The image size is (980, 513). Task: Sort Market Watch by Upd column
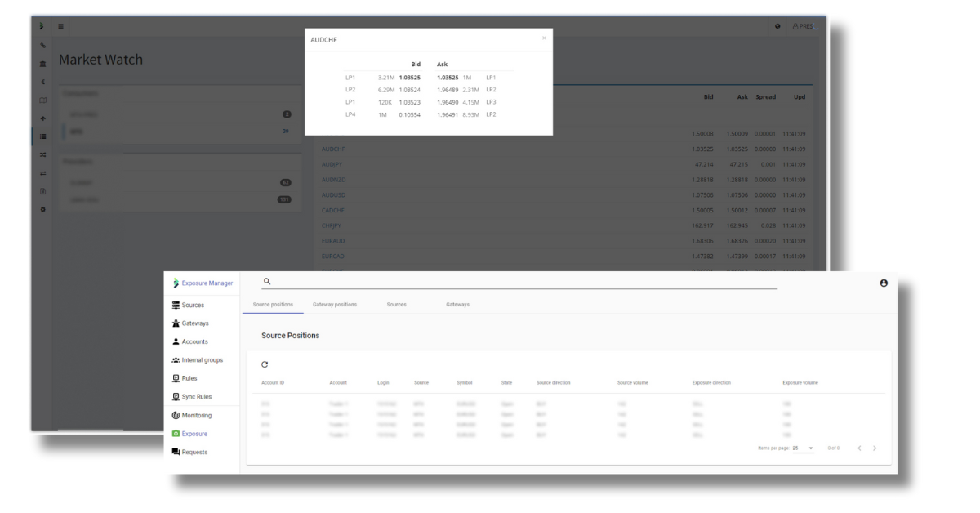click(x=799, y=97)
